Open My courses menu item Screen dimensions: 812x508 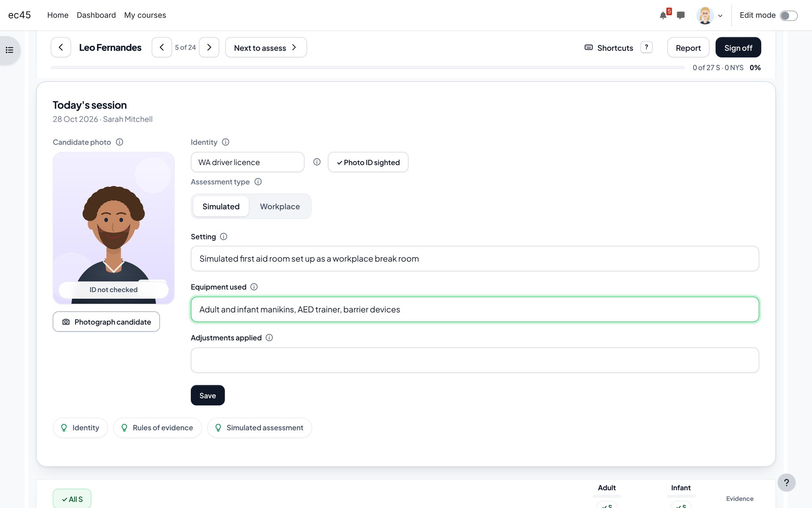[145, 15]
